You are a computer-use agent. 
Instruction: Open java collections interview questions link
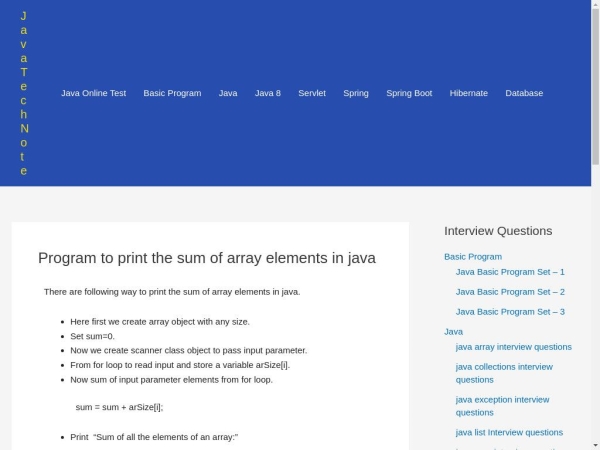[x=504, y=373]
